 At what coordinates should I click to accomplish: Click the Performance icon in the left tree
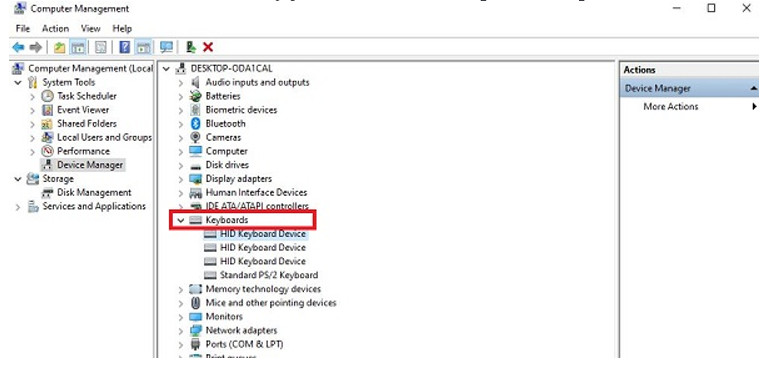tap(47, 151)
